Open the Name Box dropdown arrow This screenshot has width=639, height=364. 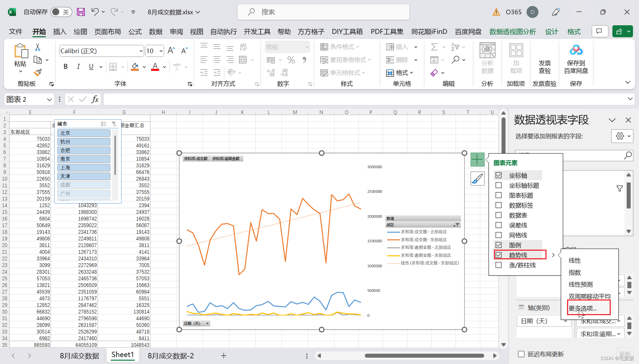pos(49,99)
